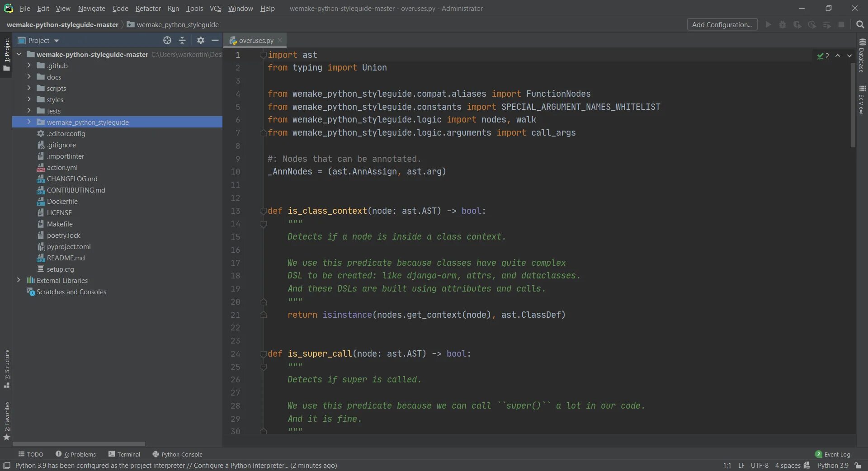Select Dockerfile in project tree

pos(62,201)
